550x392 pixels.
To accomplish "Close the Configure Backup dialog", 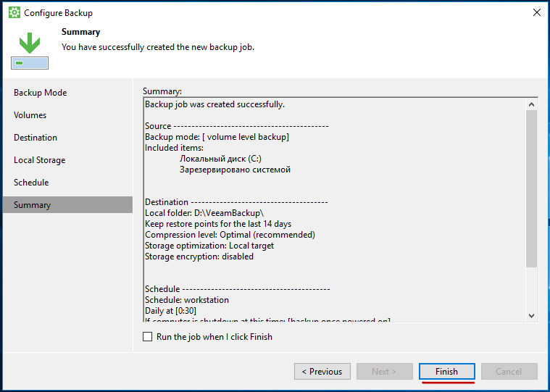I will point(536,13).
